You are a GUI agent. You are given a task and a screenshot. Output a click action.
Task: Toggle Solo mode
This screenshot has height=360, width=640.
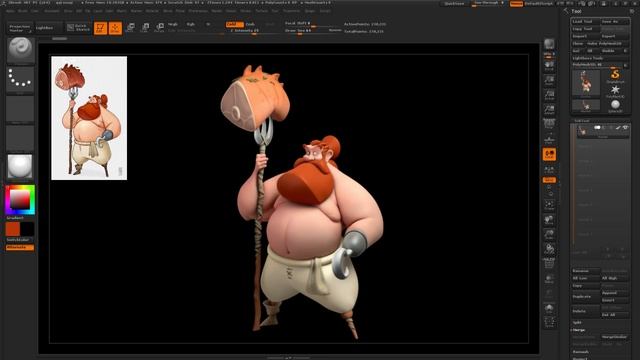(549, 308)
